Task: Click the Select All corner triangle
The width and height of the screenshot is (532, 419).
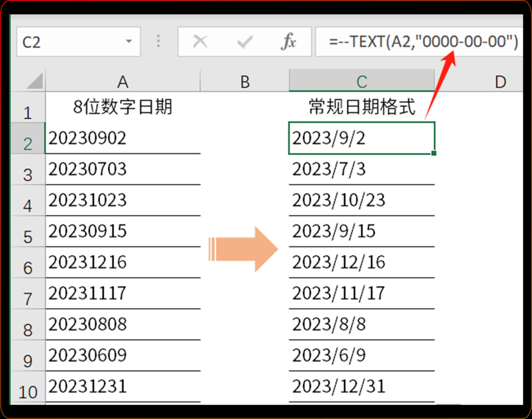Action: 35,81
